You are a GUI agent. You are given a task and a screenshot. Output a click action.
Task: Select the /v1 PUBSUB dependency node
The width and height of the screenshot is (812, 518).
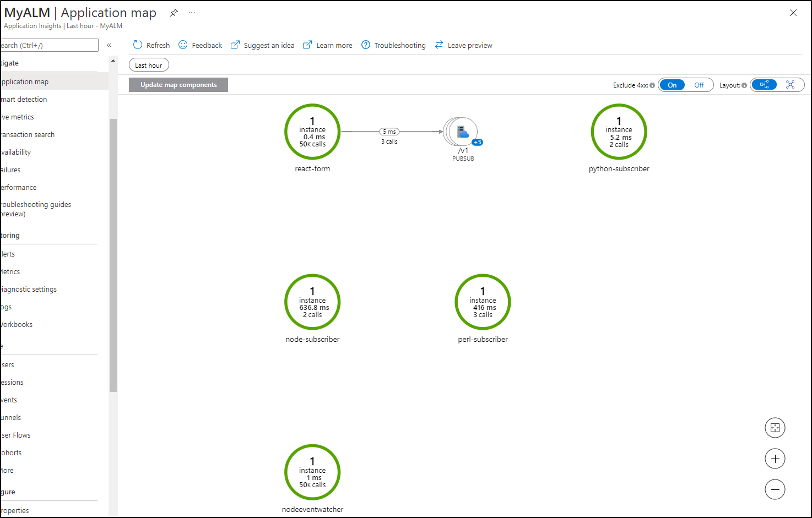[462, 132]
